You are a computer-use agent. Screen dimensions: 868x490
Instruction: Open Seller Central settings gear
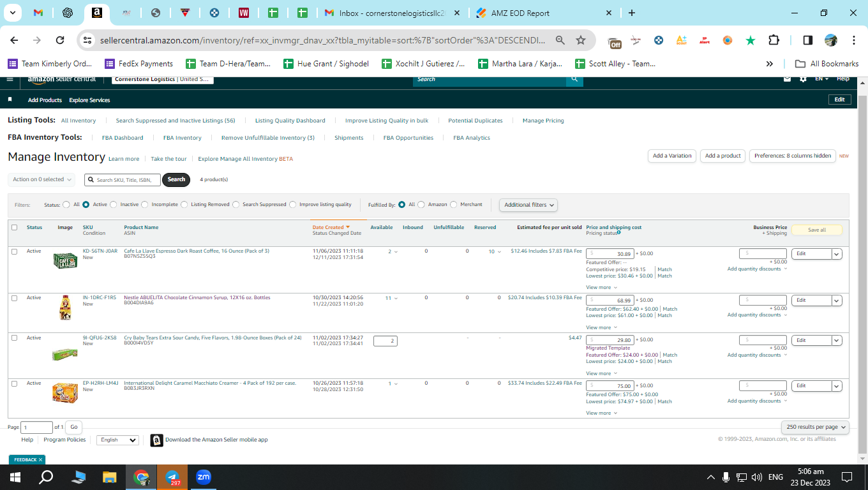click(803, 79)
